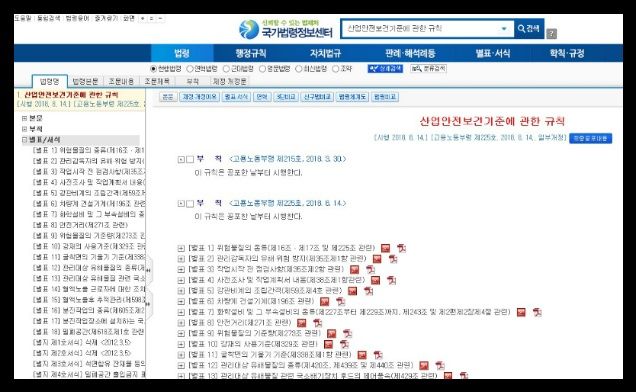Open PDF icon for 별표 6 차량계 건설기계

click(x=340, y=302)
